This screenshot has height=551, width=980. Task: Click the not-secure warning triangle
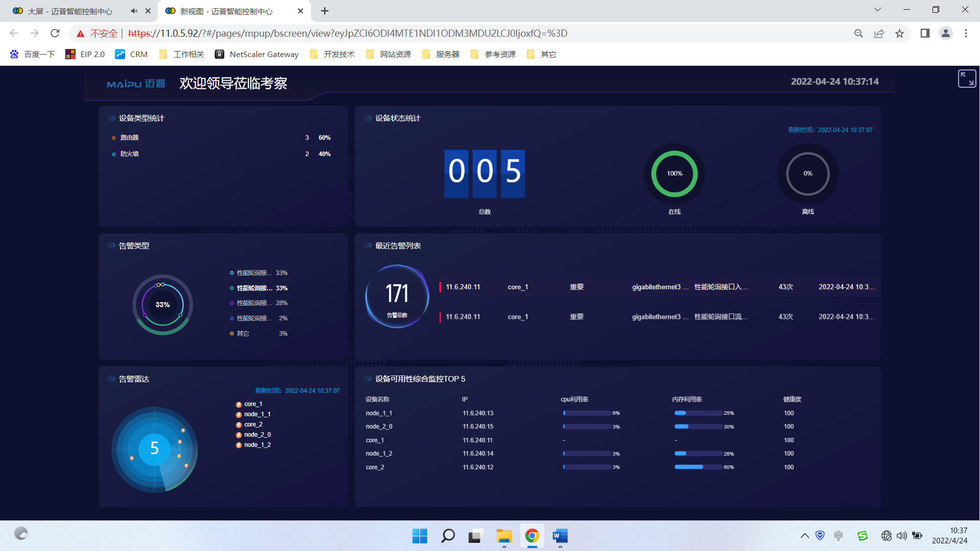[x=80, y=34]
